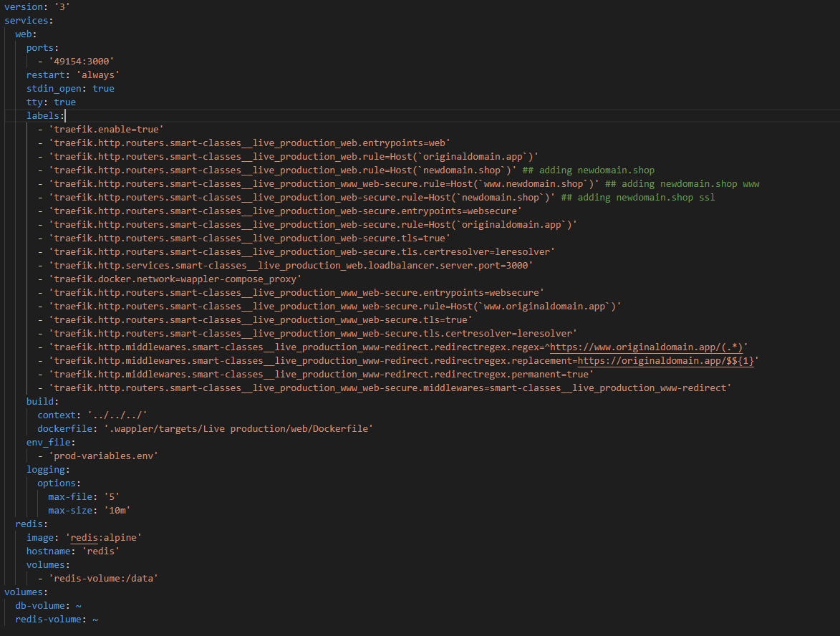The width and height of the screenshot is (840, 636).
Task: Click the db-volume: ~ line
Action: (x=49, y=606)
